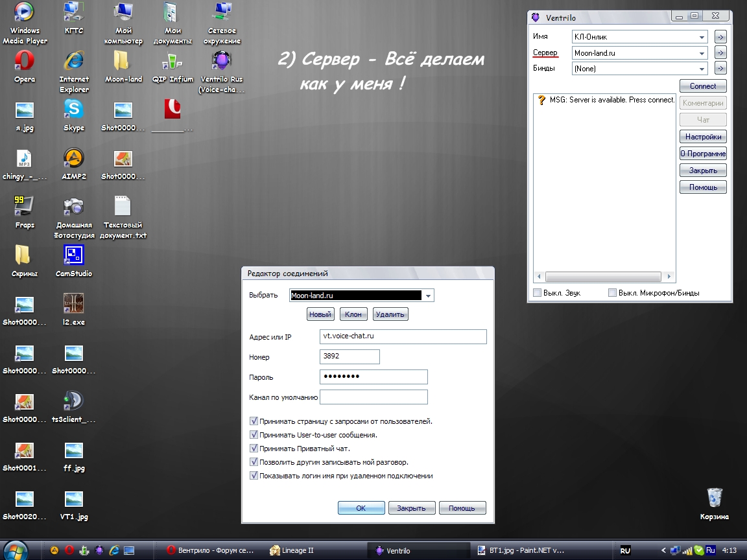The height and width of the screenshot is (560, 747).
Task: Focus the Канал по умолчанию field
Action: [x=373, y=397]
